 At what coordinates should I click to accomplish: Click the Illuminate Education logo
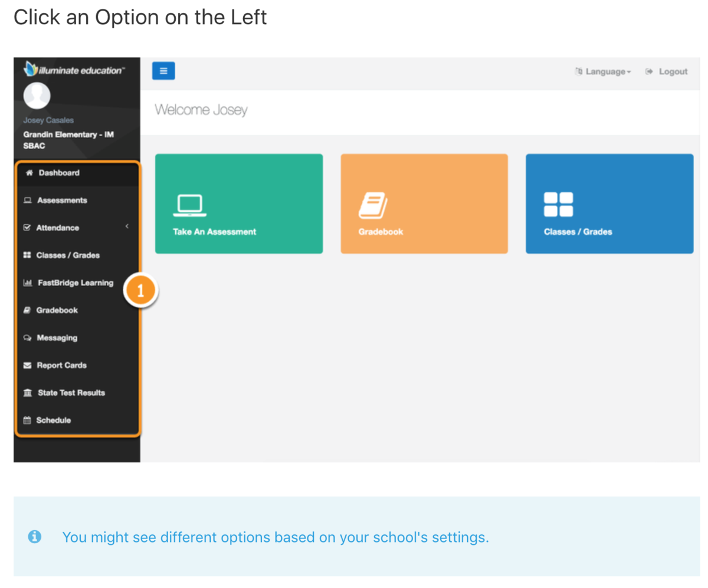pyautogui.click(x=74, y=70)
